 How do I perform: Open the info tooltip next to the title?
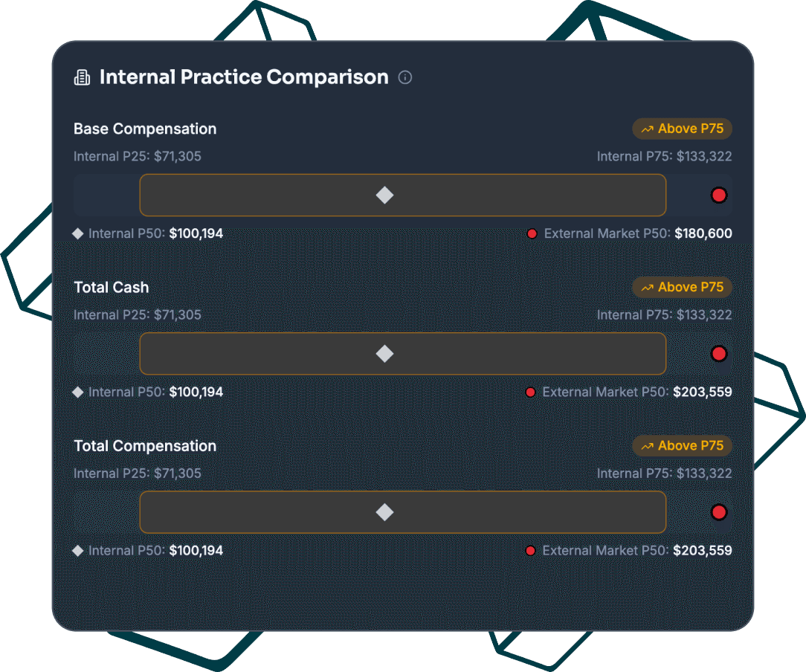pyautogui.click(x=405, y=77)
